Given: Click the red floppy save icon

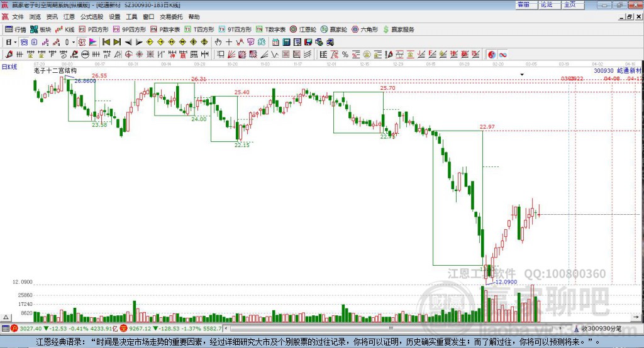Looking at the screenshot, I should pyautogui.click(x=308, y=42).
